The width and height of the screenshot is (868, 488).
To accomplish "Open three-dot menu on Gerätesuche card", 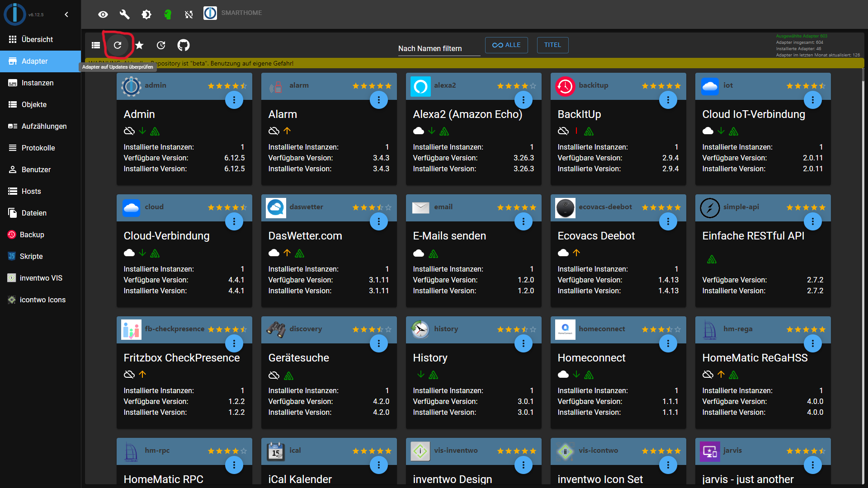I will (379, 343).
